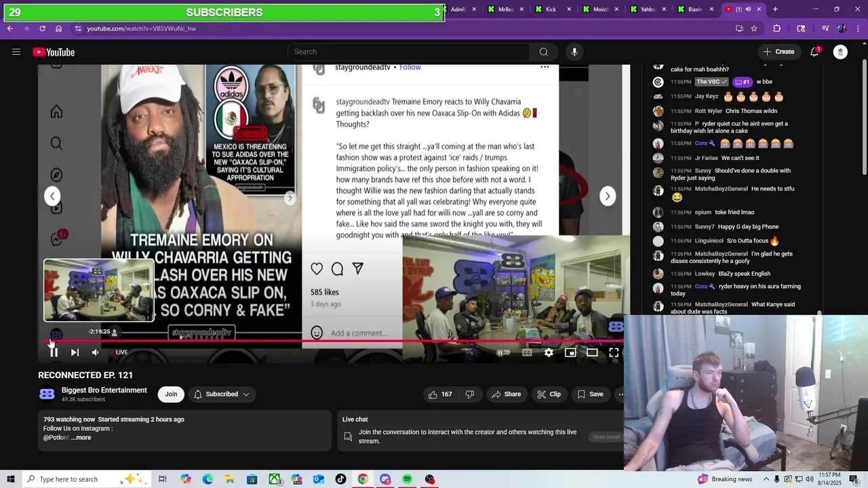Jump to LIVE in the stream
Viewport: 868px width, 488px height.
(118, 352)
